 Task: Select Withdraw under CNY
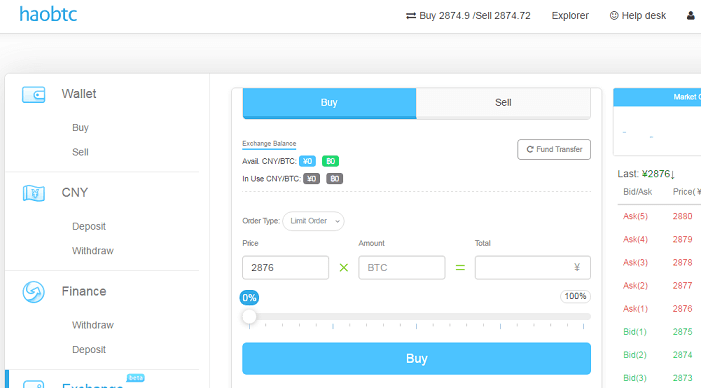(93, 251)
